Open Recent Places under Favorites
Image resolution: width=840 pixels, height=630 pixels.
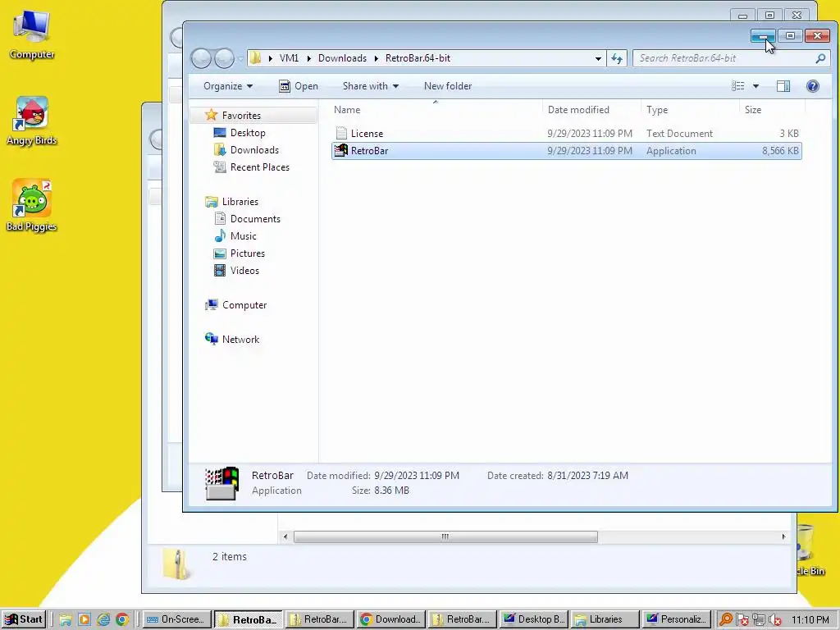(x=260, y=167)
